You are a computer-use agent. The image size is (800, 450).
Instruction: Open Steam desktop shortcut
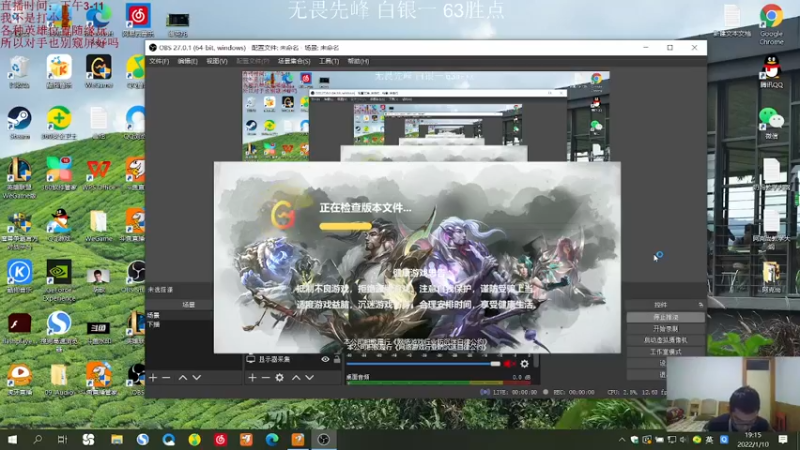(x=19, y=122)
